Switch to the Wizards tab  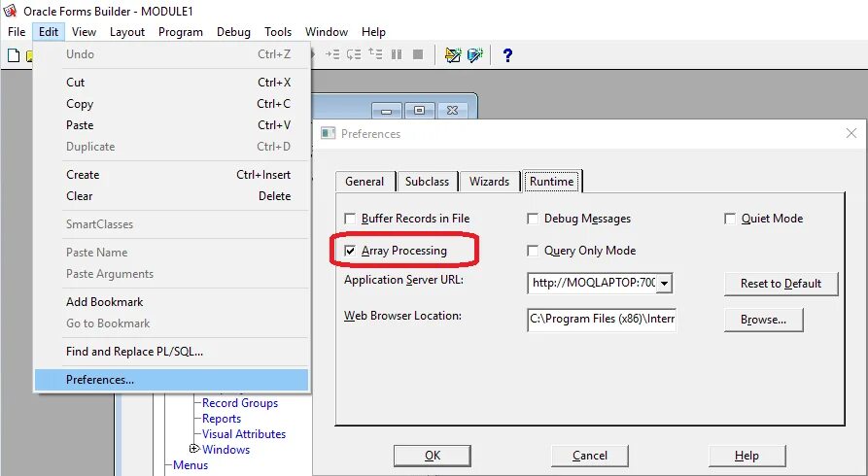(x=489, y=182)
